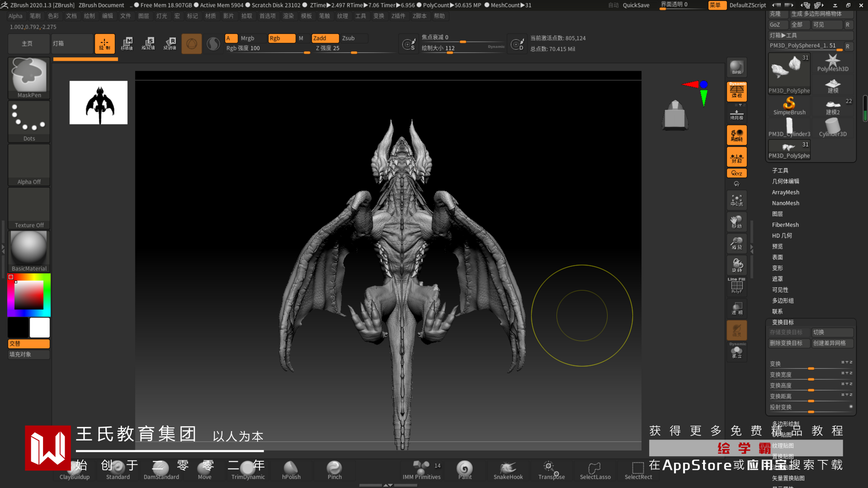
Task: Click the 灯箱 LightBox button
Action: pos(72,44)
